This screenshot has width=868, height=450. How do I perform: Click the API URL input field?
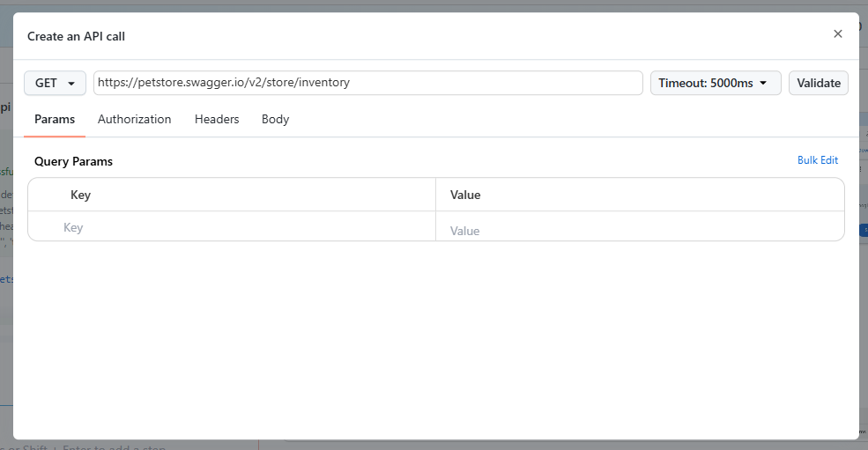[368, 83]
